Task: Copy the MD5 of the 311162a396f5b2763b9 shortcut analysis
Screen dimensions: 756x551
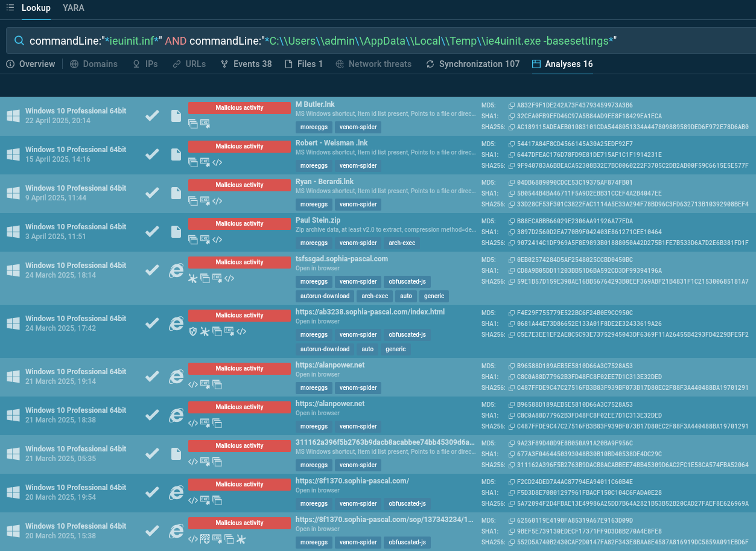Action: (512, 444)
